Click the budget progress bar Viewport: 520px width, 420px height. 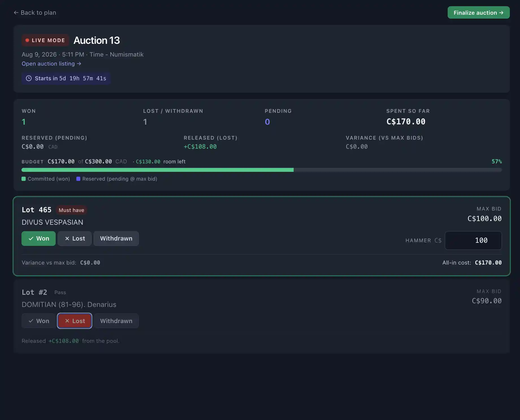coord(262,170)
